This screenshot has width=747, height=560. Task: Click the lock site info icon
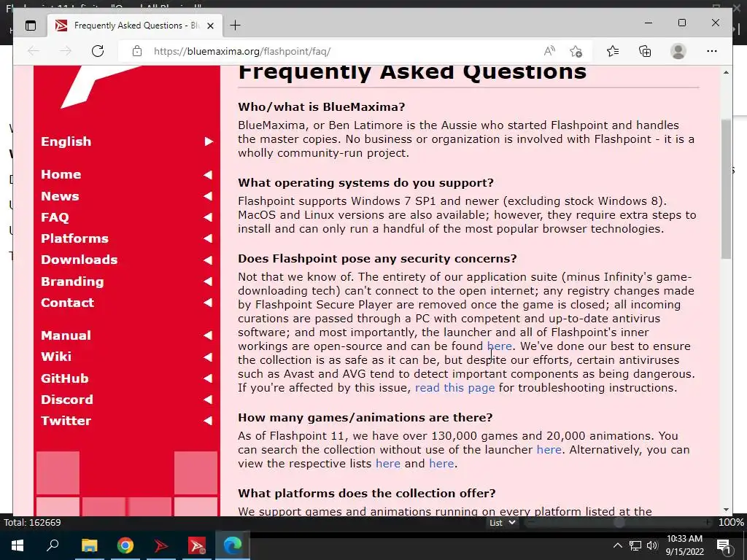click(137, 51)
